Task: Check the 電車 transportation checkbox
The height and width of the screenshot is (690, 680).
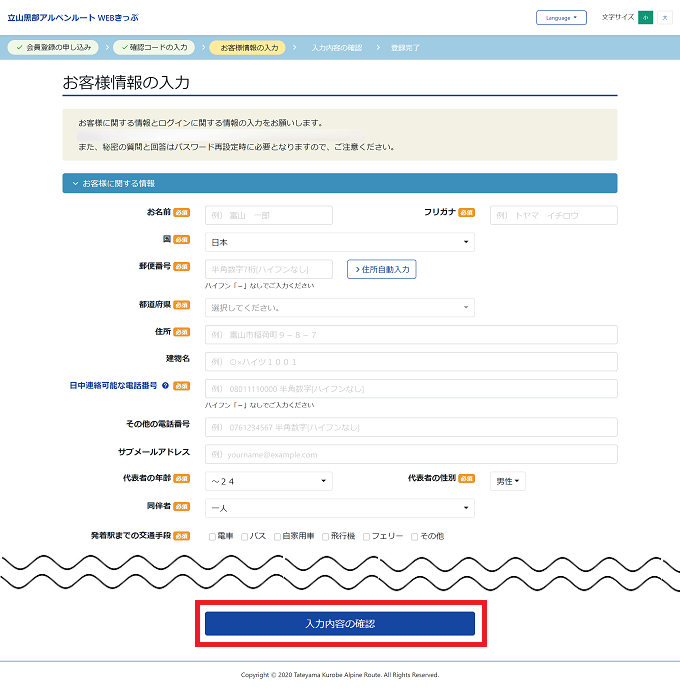Action: (x=212, y=536)
